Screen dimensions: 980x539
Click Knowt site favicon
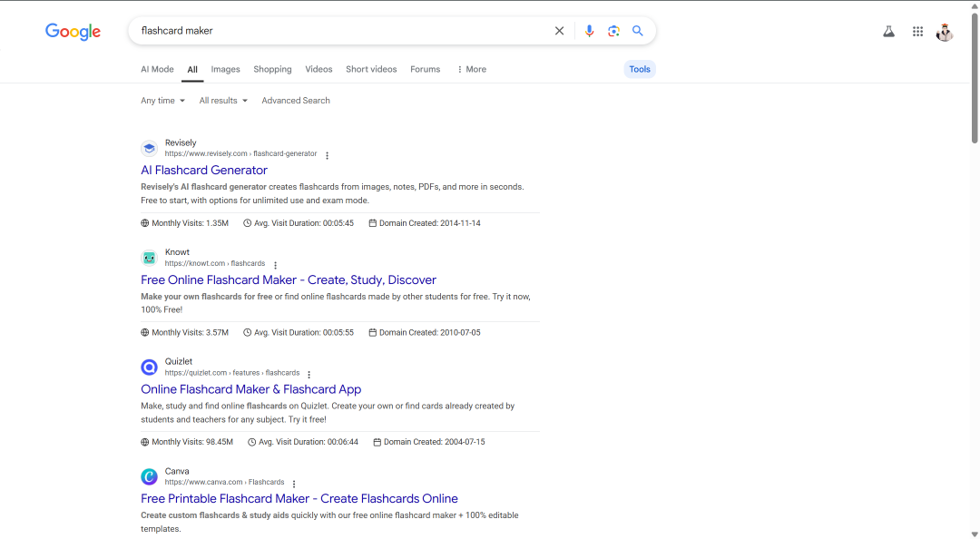coord(149,258)
